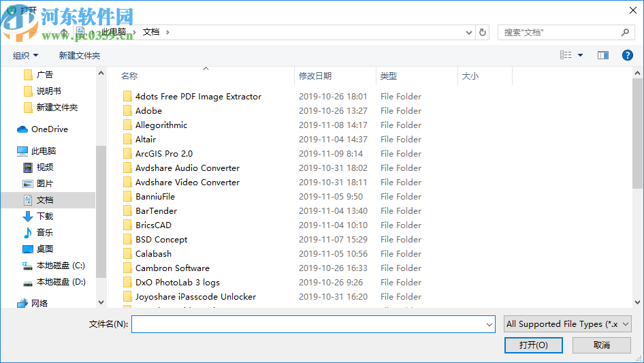
Task: Expand the 此电脑 breadcrumb chevron
Action: point(134,32)
